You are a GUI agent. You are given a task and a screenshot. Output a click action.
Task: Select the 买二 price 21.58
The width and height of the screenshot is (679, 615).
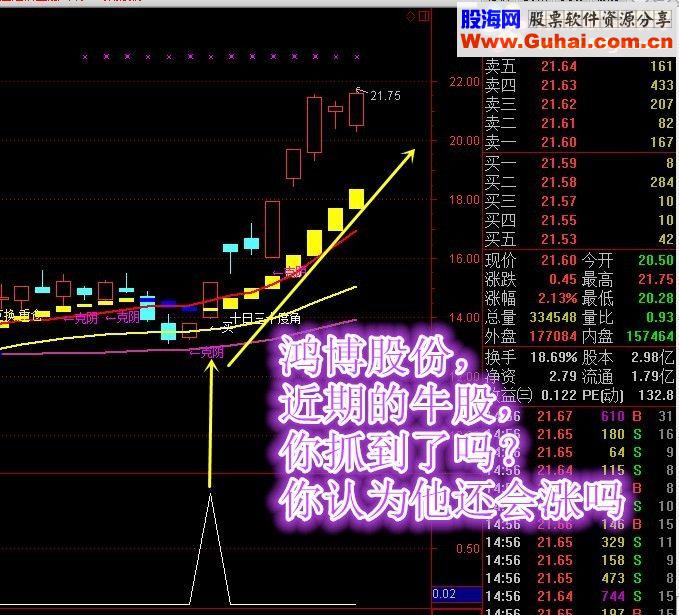[x=559, y=182]
